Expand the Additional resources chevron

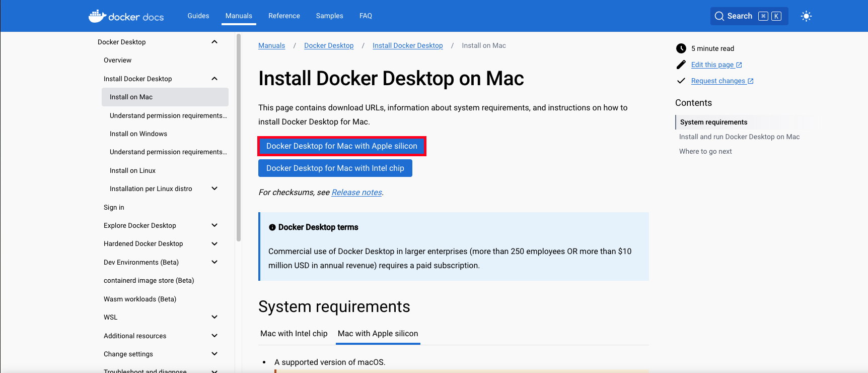[x=214, y=336]
